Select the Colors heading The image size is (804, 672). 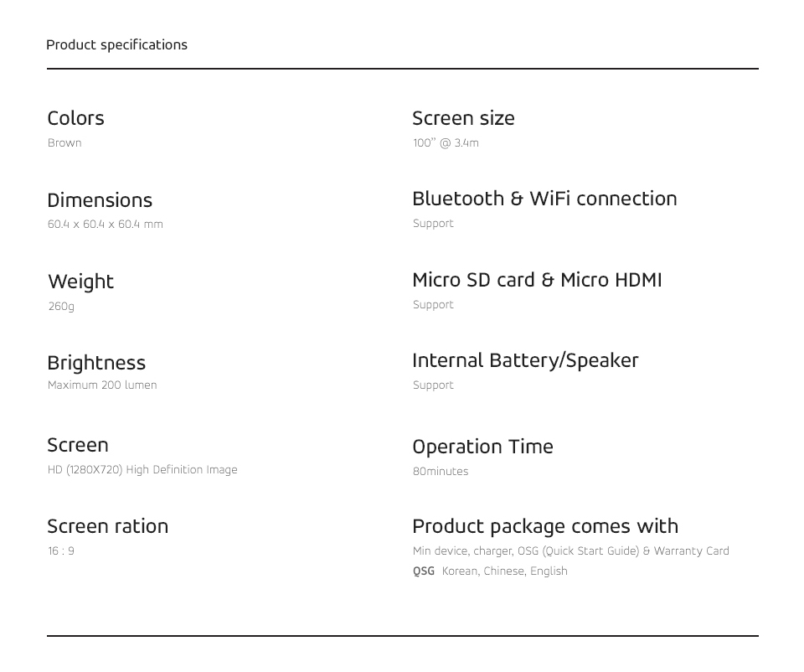75,119
